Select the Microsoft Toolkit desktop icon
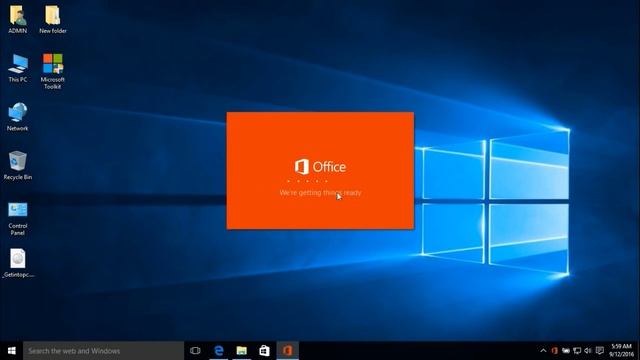This screenshot has height=360, width=640. point(53,71)
